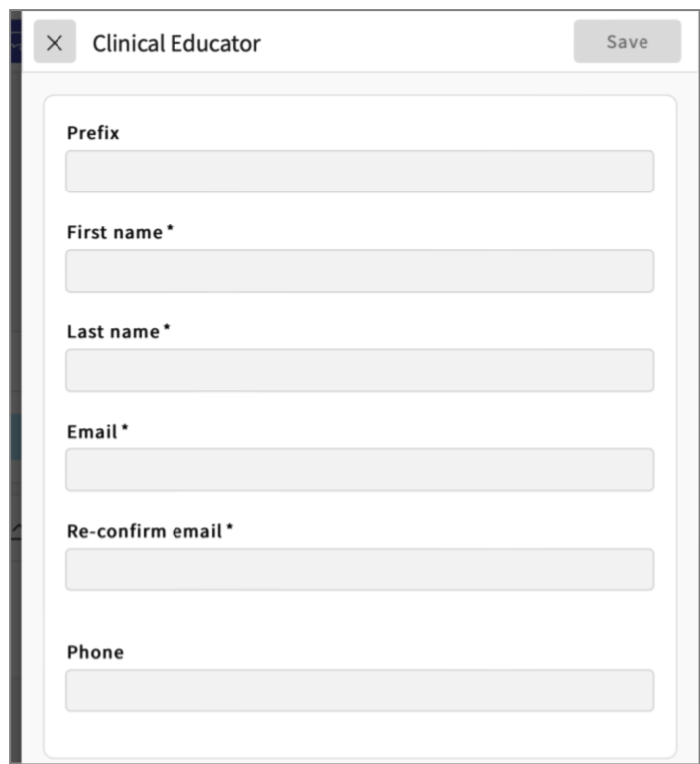Click the Save button

pyautogui.click(x=627, y=42)
